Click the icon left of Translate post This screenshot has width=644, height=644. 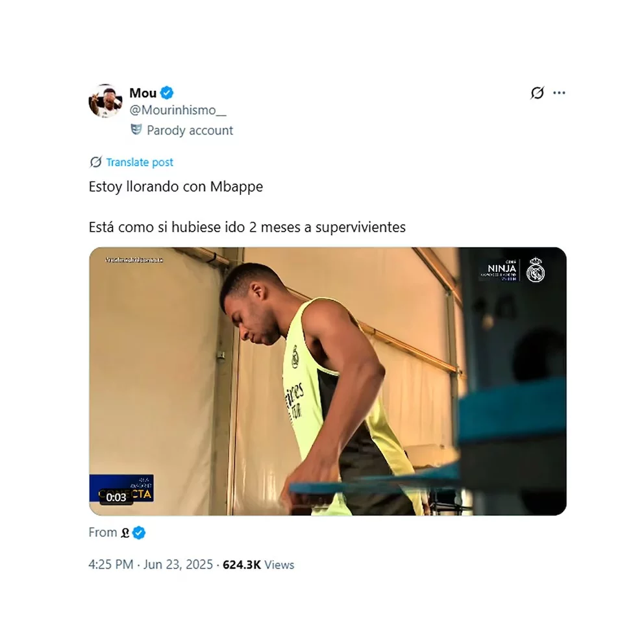click(x=95, y=162)
